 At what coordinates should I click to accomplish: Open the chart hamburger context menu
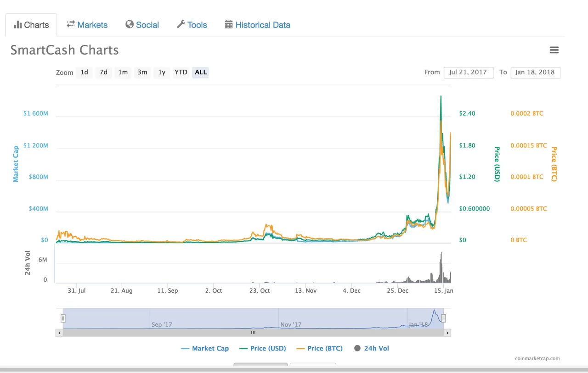(554, 50)
